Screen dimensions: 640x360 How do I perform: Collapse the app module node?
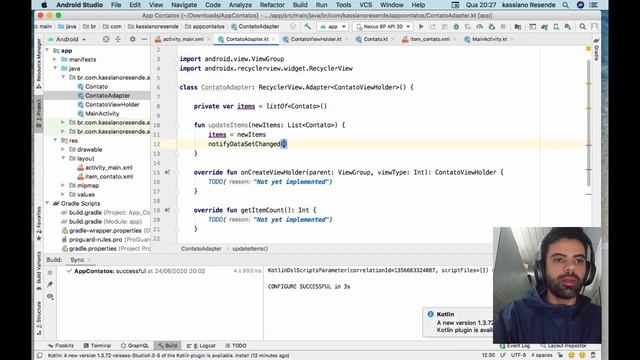(47, 51)
